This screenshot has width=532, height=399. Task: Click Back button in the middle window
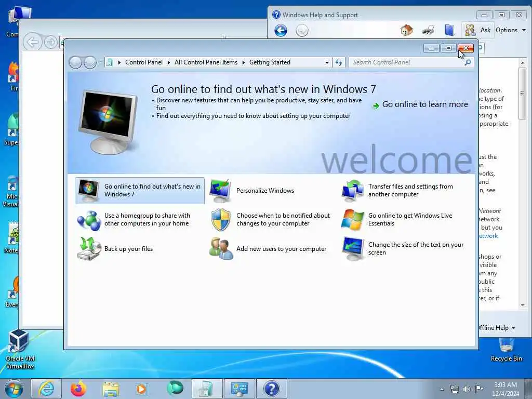pos(33,43)
